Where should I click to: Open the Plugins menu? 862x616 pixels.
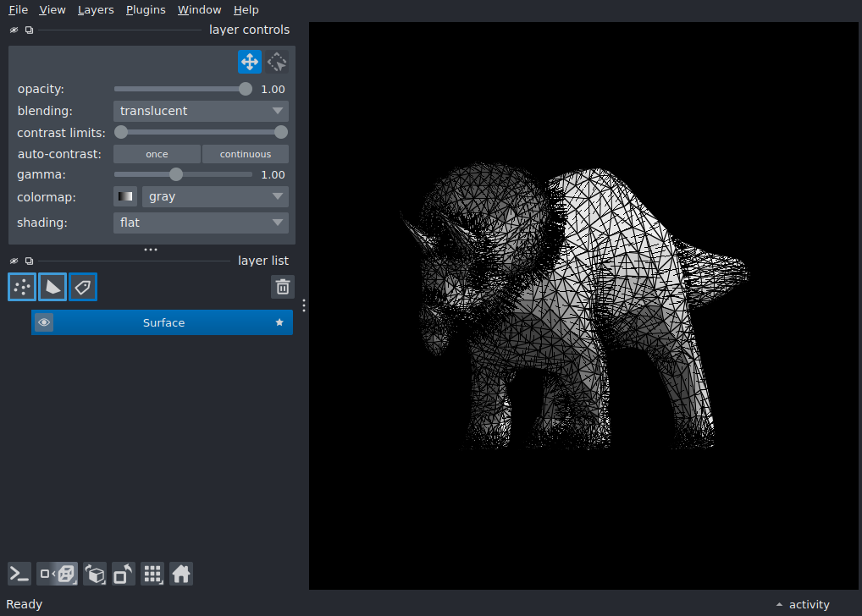(146, 10)
